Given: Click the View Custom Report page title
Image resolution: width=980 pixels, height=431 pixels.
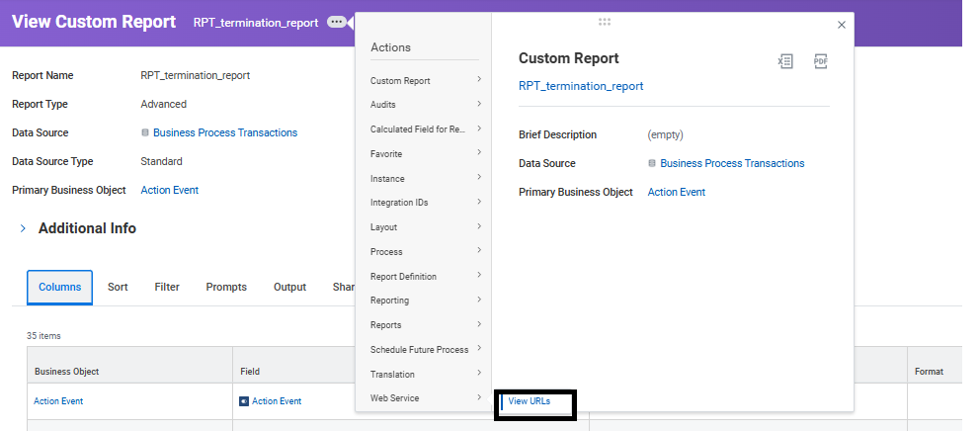Looking at the screenshot, I should (94, 22).
